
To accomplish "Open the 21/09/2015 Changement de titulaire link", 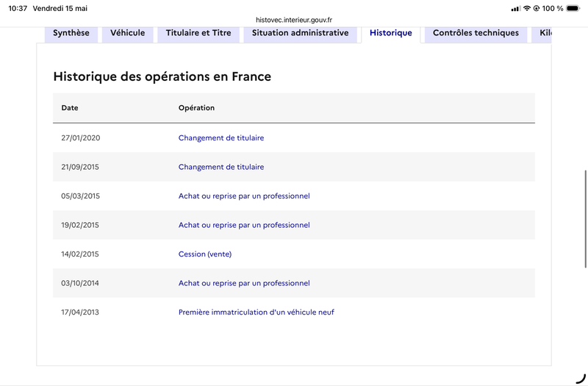I will (x=221, y=167).
